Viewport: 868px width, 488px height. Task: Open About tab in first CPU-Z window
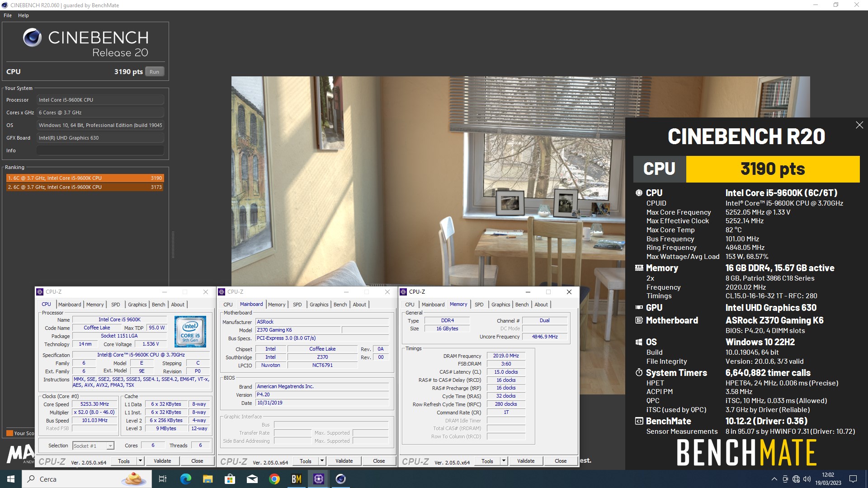click(x=178, y=305)
